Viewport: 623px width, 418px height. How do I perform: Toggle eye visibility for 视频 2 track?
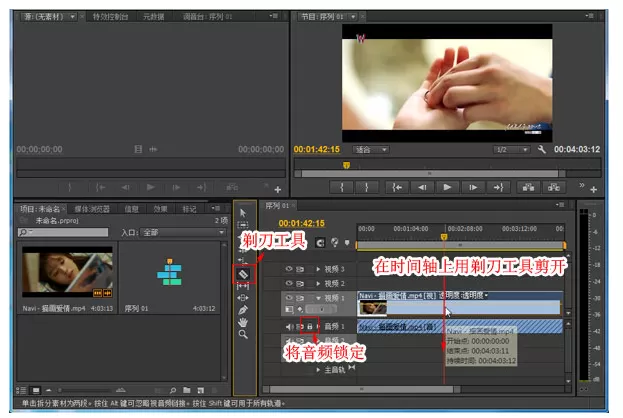click(x=289, y=284)
